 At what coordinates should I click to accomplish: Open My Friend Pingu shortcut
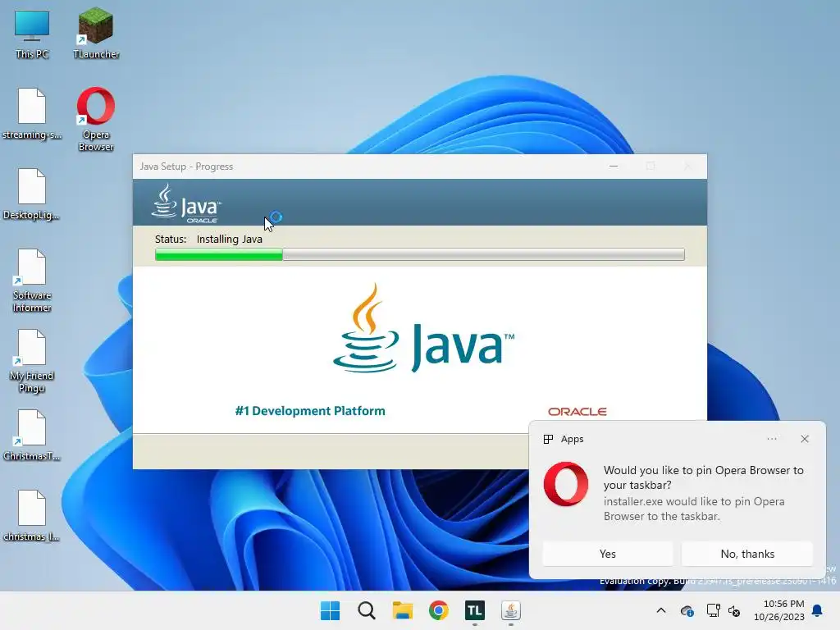click(32, 361)
